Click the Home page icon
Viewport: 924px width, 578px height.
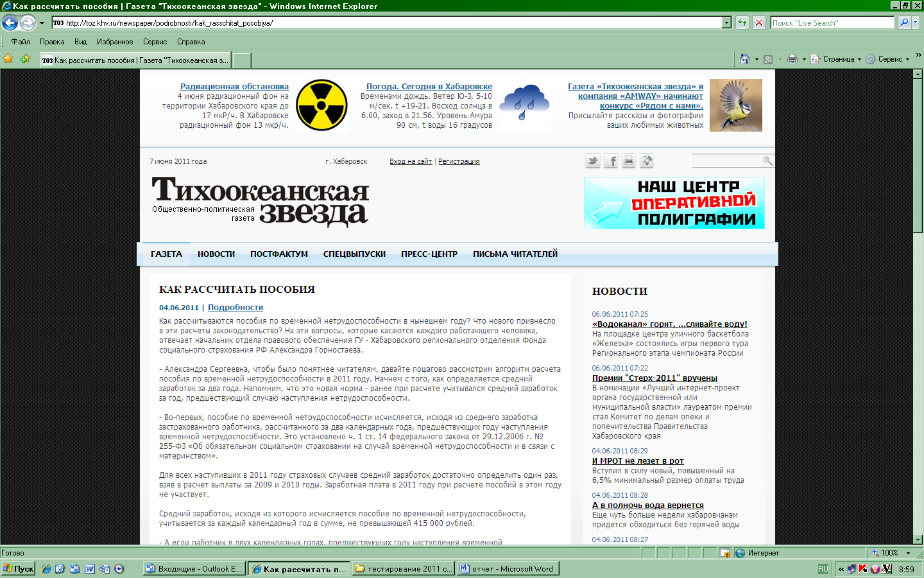pyautogui.click(x=744, y=59)
